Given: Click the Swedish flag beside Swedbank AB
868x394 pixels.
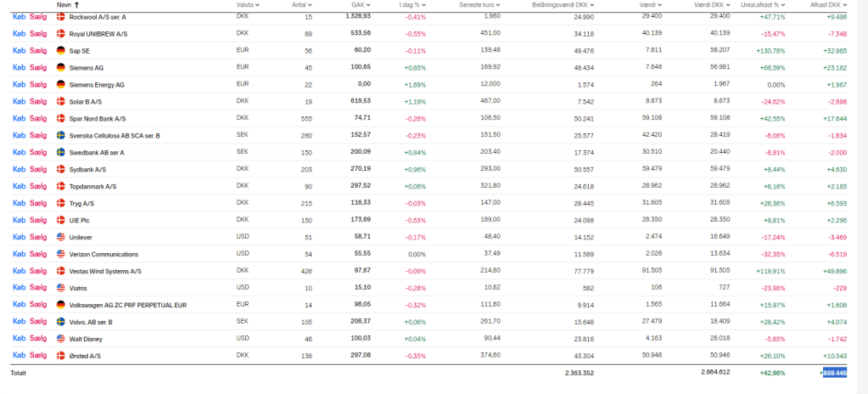Looking at the screenshot, I should (x=60, y=152).
